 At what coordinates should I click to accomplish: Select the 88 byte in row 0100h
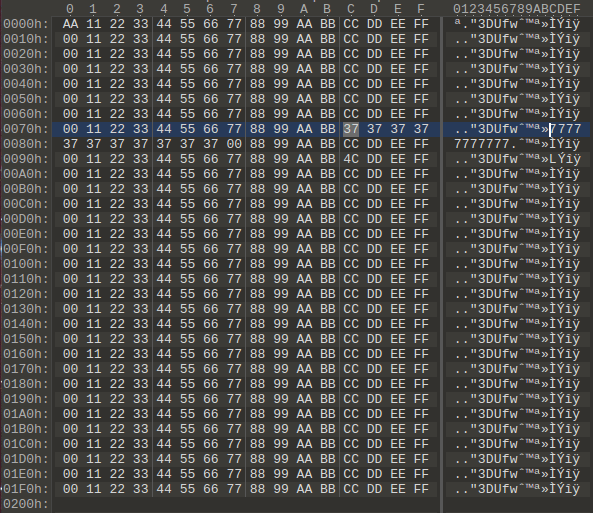pyautogui.click(x=258, y=264)
